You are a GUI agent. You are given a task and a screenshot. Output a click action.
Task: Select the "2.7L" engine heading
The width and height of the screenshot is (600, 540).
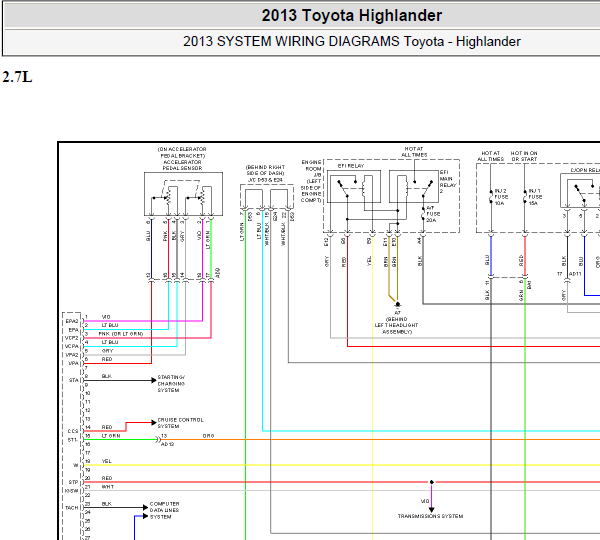pos(17,77)
